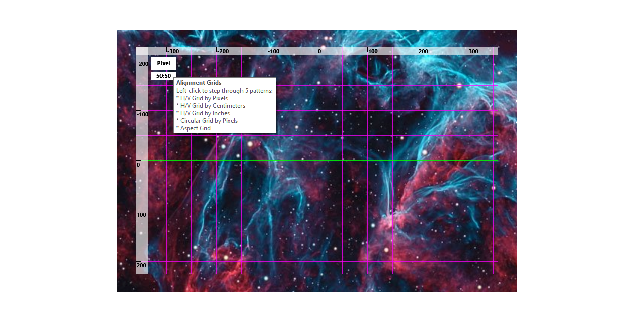Image resolution: width=644 pixels, height=322 pixels.
Task: Click the -100 label on the vertical ruler
Action: pyautogui.click(x=141, y=114)
